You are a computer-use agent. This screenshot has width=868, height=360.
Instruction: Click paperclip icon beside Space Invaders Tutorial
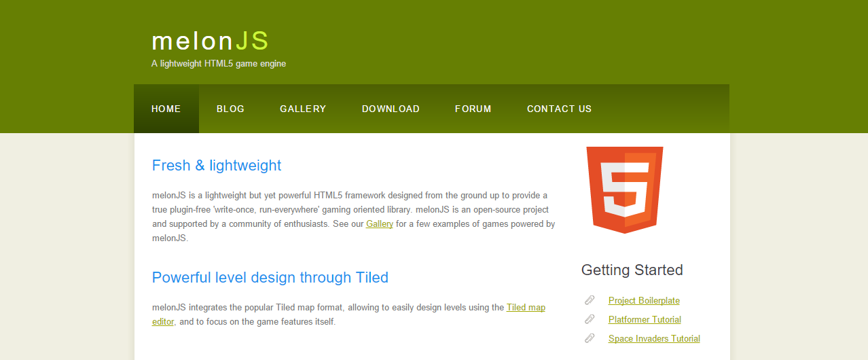590,338
